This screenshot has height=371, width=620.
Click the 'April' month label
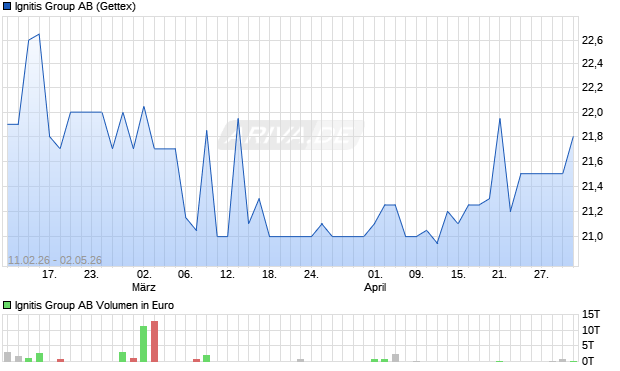375,288
